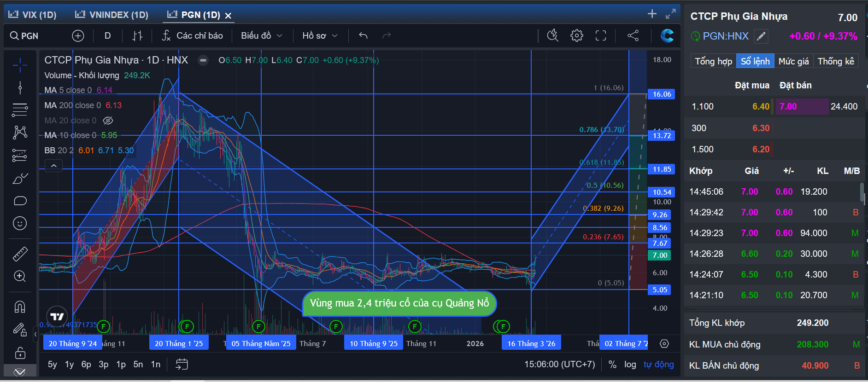This screenshot has height=382, width=868.
Task: Open the emoji icons tool
Action: [20, 223]
